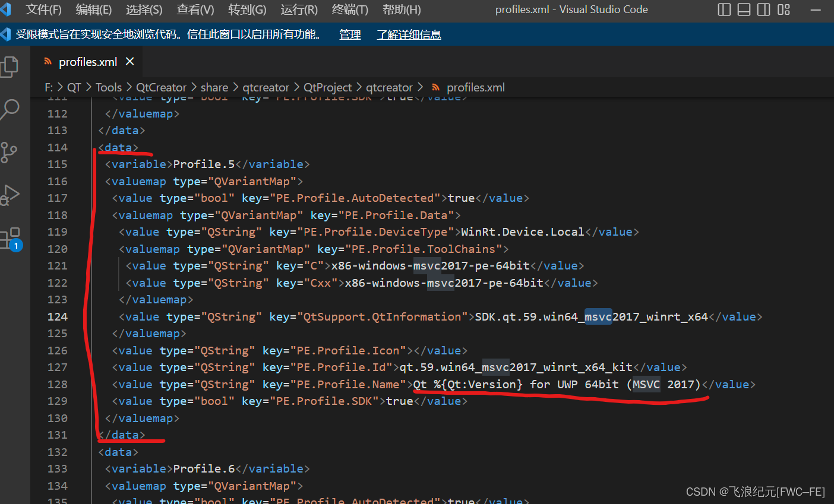Click 'Qt %{Qt:Version} for UWP 64bit' name text
Viewport: 834px width, 504px height.
(516, 384)
